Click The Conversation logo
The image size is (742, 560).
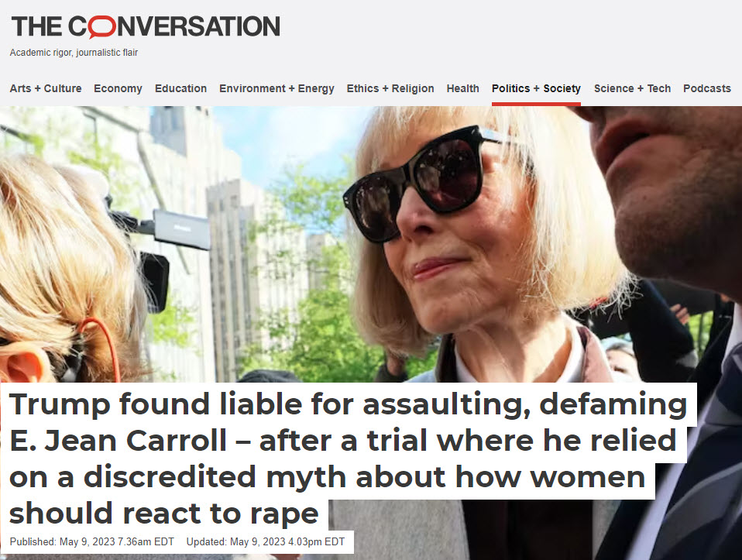146,26
